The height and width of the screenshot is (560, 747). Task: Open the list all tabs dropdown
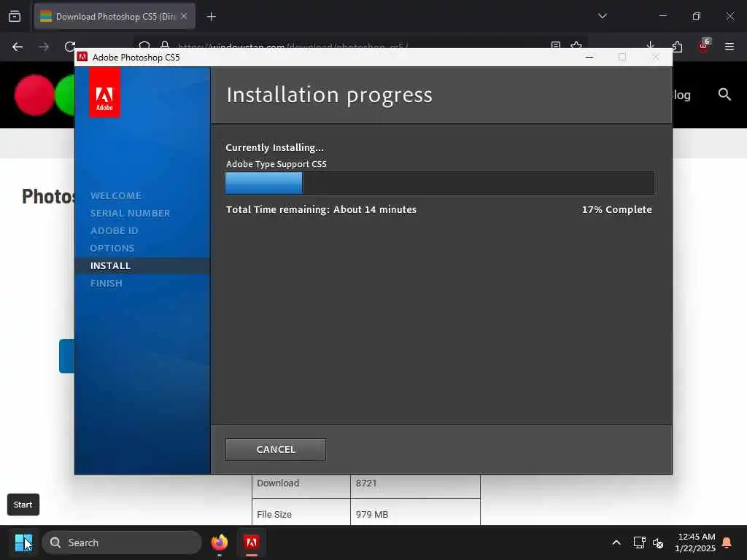(x=603, y=16)
